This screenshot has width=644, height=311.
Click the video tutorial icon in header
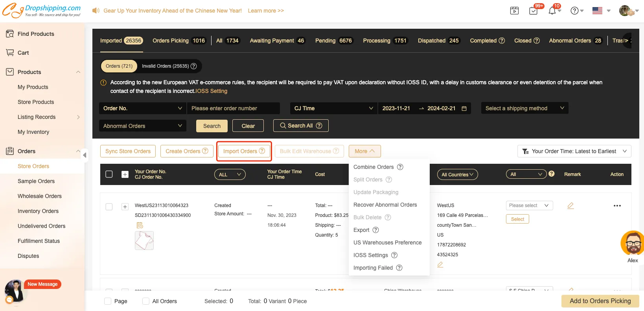tap(514, 11)
